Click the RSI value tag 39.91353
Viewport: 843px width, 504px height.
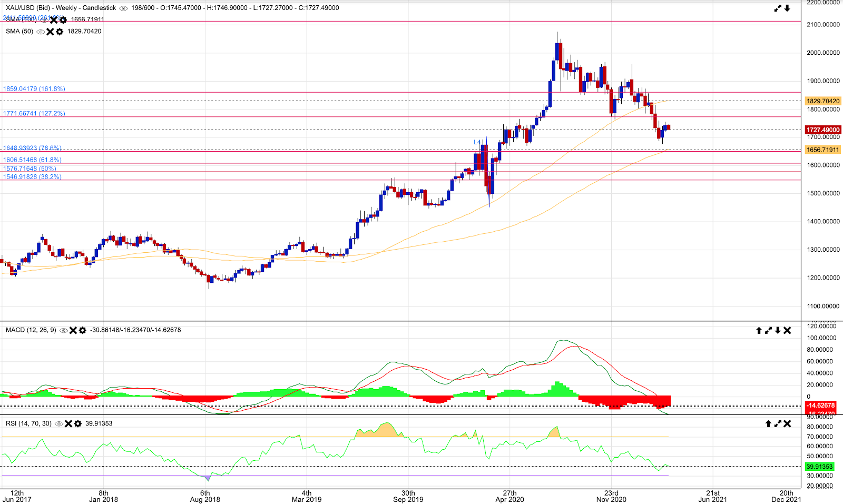point(819,467)
